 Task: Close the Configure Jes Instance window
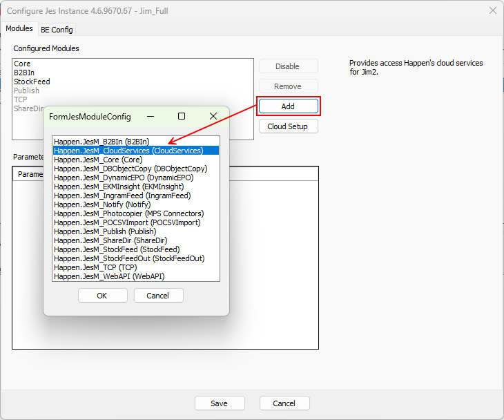pyautogui.click(x=492, y=10)
